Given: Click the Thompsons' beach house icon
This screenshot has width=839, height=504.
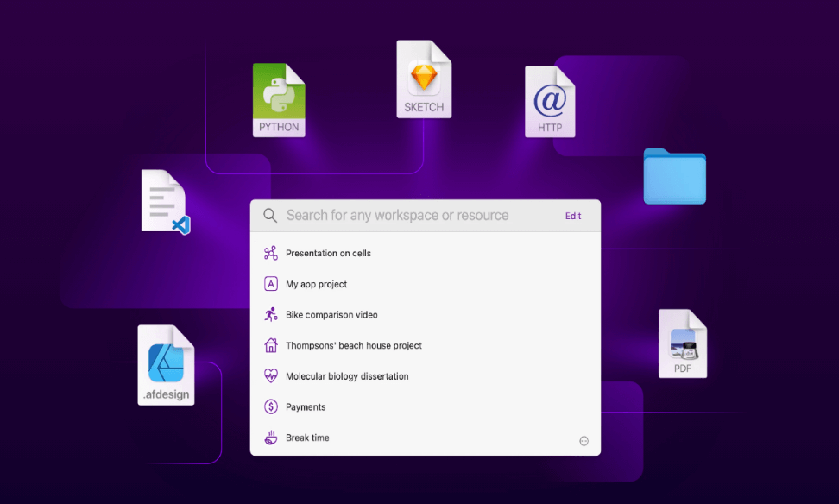Looking at the screenshot, I should point(271,345).
